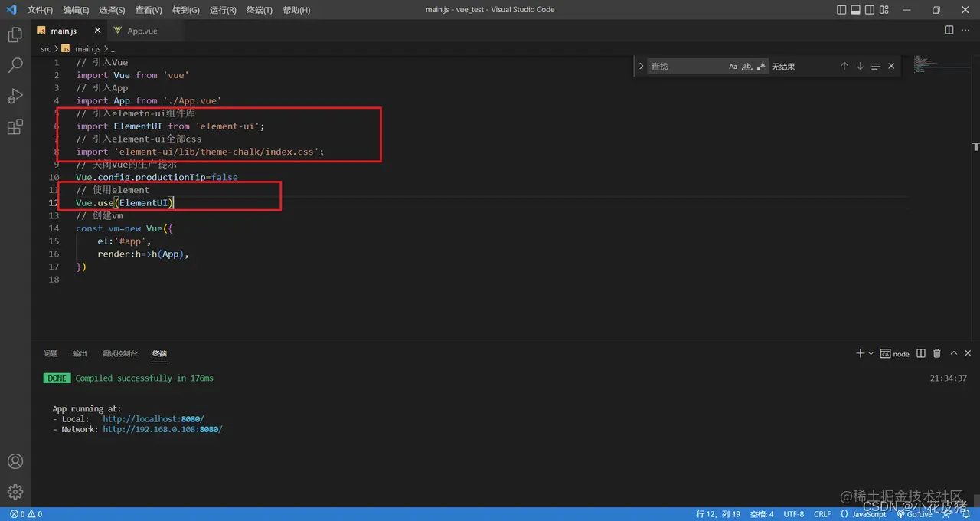Open the new terminal launch profile dropdown
This screenshot has width=980, height=521.
(871, 354)
